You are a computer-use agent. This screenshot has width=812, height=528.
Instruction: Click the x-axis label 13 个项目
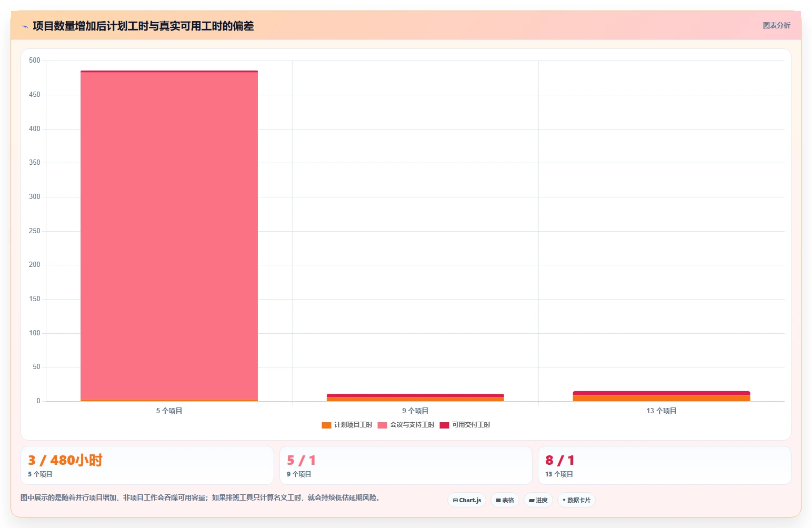click(x=661, y=411)
